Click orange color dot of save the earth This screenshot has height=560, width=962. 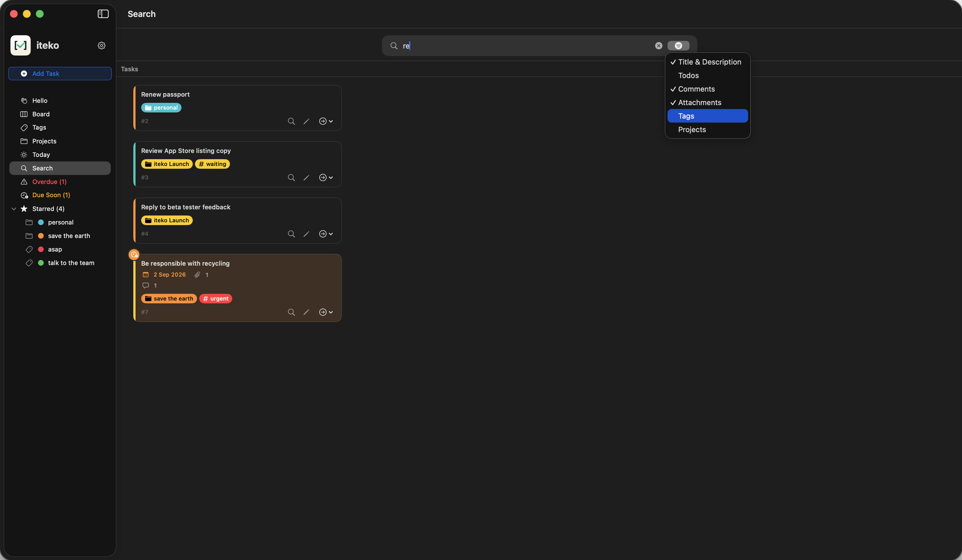[41, 236]
